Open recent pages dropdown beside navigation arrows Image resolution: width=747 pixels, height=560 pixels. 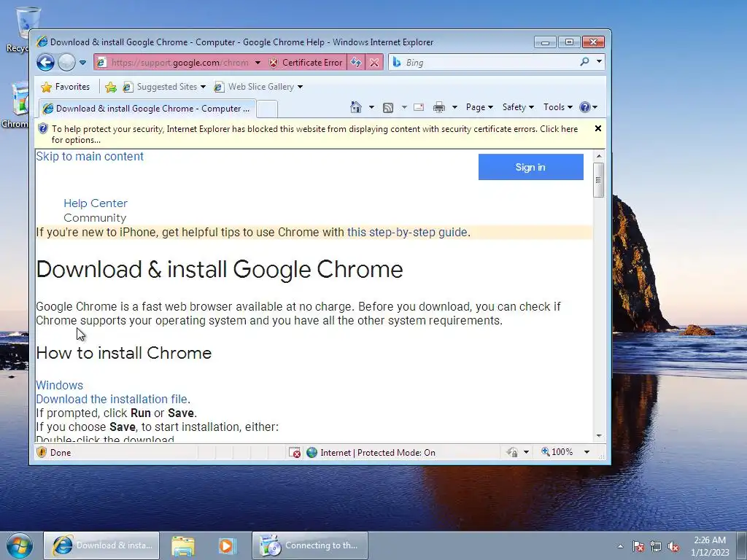(82, 63)
